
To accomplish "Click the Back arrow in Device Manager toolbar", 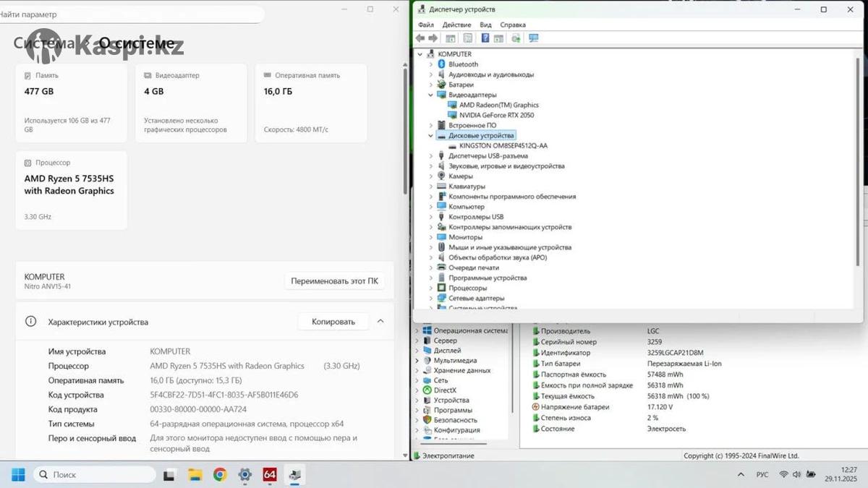I will [420, 38].
